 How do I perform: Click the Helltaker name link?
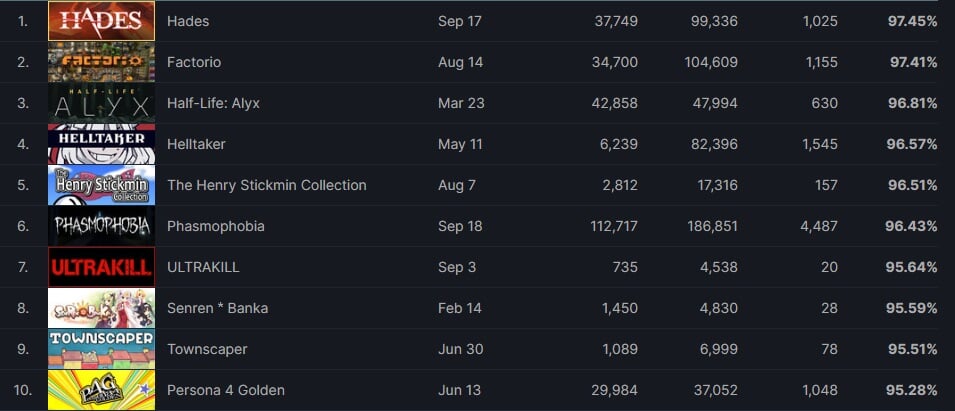pyautogui.click(x=196, y=144)
